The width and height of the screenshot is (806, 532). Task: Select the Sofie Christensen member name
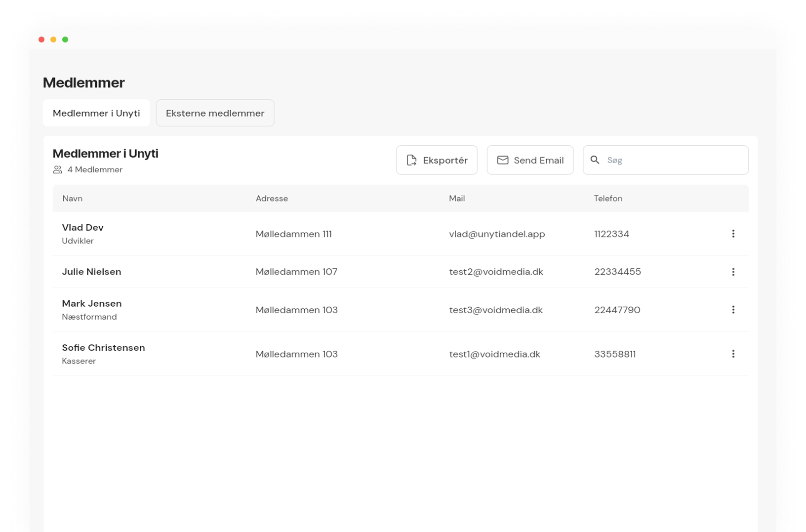[103, 348]
